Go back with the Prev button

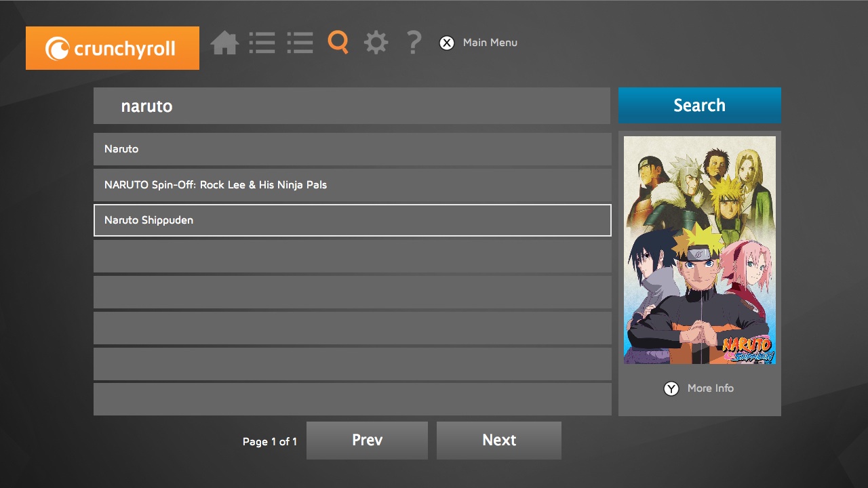click(367, 441)
